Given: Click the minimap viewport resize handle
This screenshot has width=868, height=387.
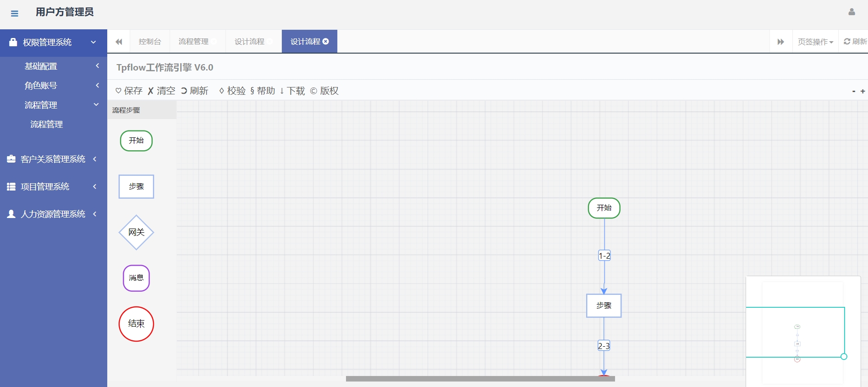Looking at the screenshot, I should pyautogui.click(x=844, y=356).
